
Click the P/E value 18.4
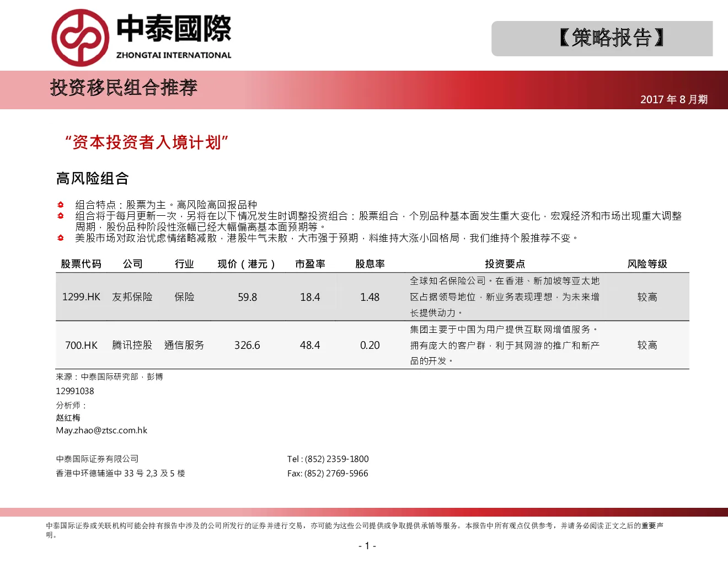(310, 297)
